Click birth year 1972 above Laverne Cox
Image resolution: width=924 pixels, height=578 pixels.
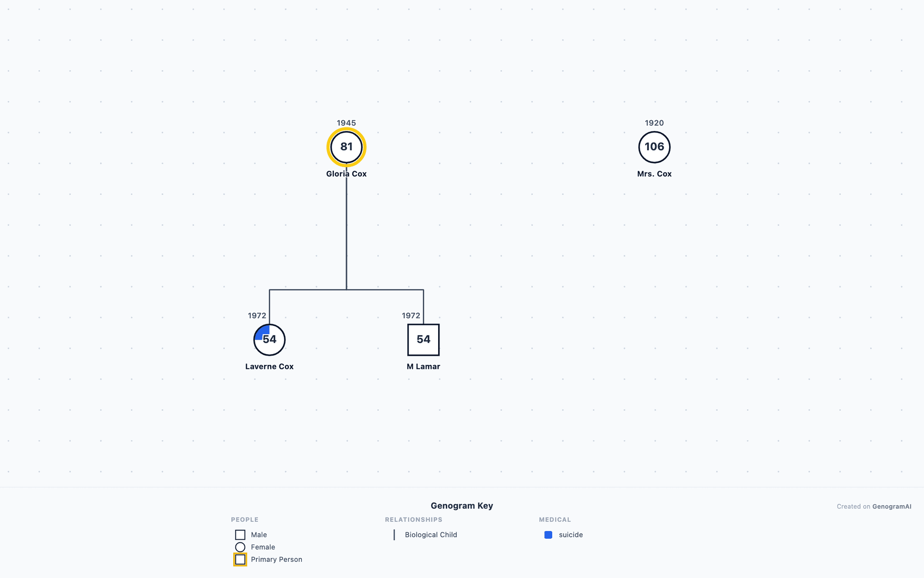click(257, 316)
